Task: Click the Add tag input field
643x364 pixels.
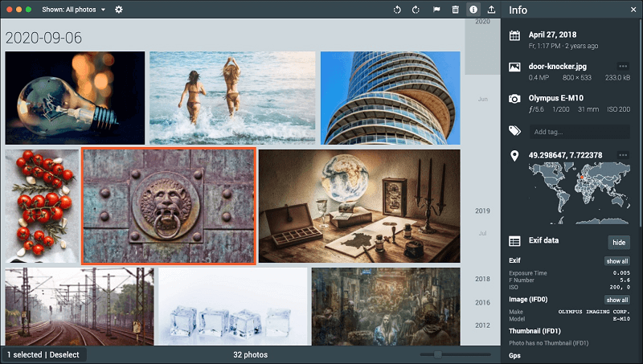Action: coord(579,132)
